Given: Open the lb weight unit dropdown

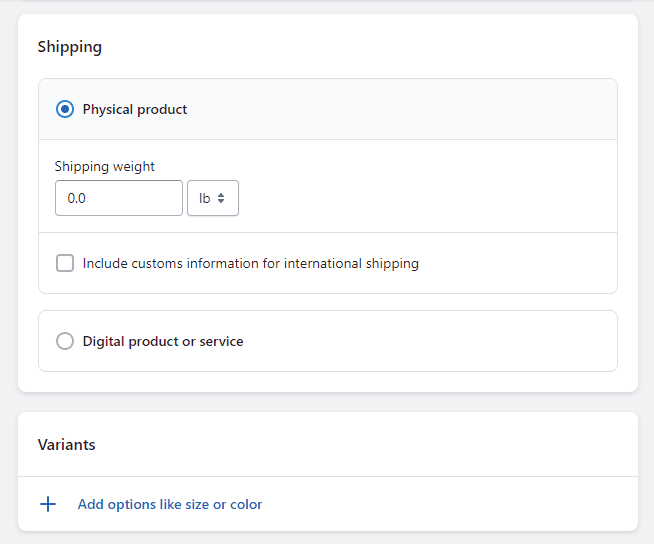Looking at the screenshot, I should coord(213,198).
